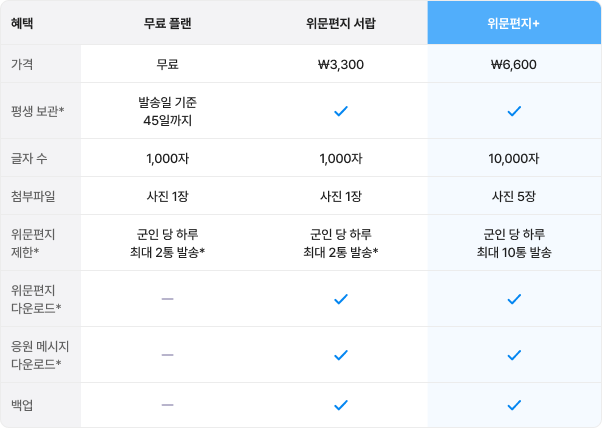
Task: Click the 10,000자 character limit cell
Action: pos(514,158)
